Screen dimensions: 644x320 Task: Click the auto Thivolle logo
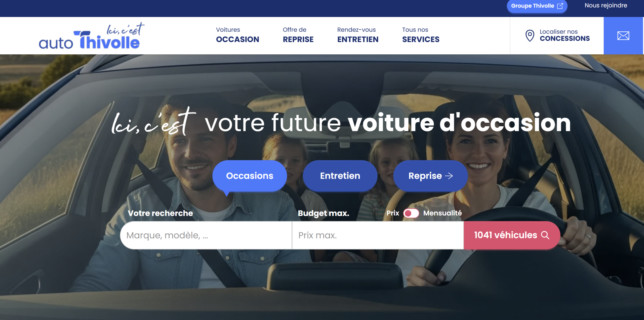coord(92,35)
